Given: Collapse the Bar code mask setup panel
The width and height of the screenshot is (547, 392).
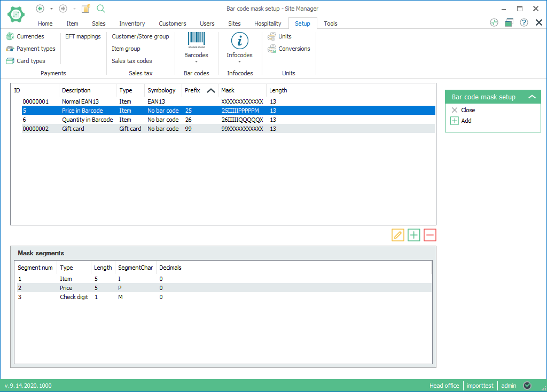Looking at the screenshot, I should tap(532, 97).
